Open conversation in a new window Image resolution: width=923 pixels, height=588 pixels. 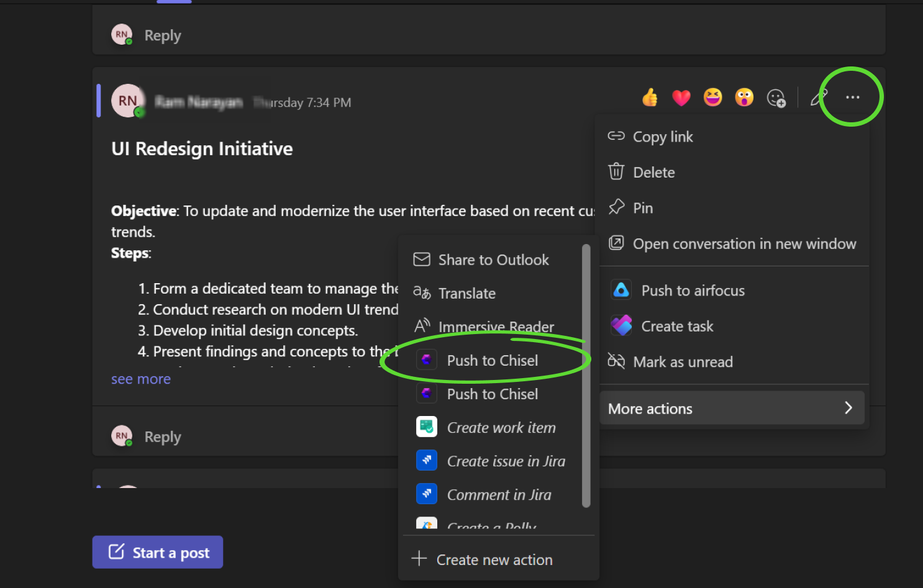tap(744, 243)
